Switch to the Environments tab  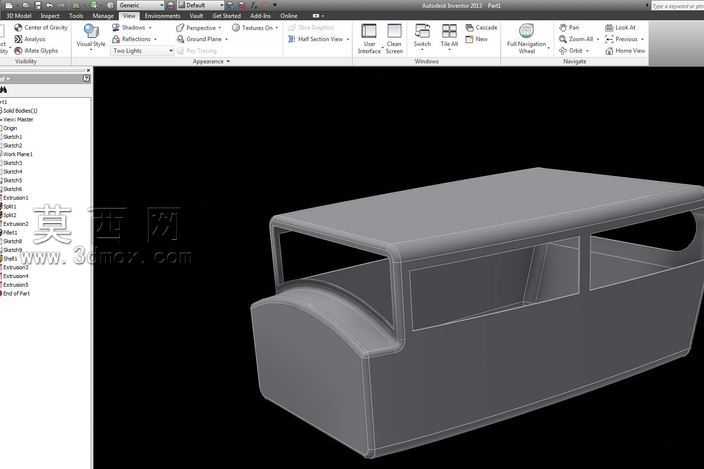(162, 16)
